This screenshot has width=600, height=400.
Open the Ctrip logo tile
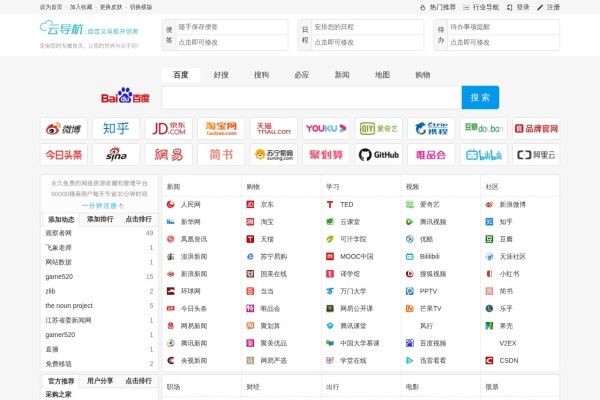[x=431, y=129]
